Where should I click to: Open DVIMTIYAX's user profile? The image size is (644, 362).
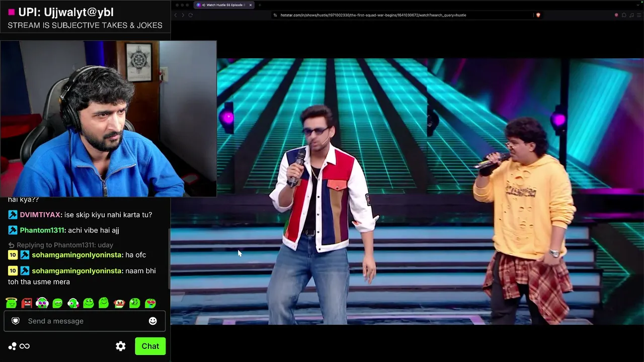pyautogui.click(x=41, y=215)
